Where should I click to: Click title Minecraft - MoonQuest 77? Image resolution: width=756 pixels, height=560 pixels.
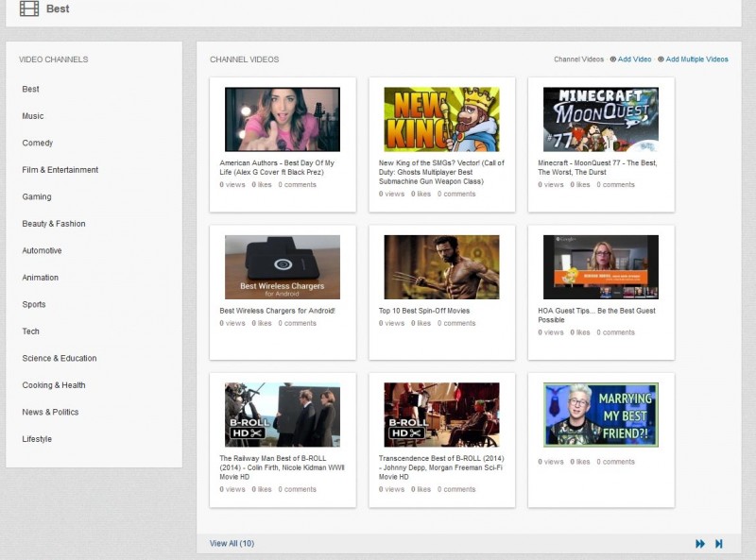(597, 168)
